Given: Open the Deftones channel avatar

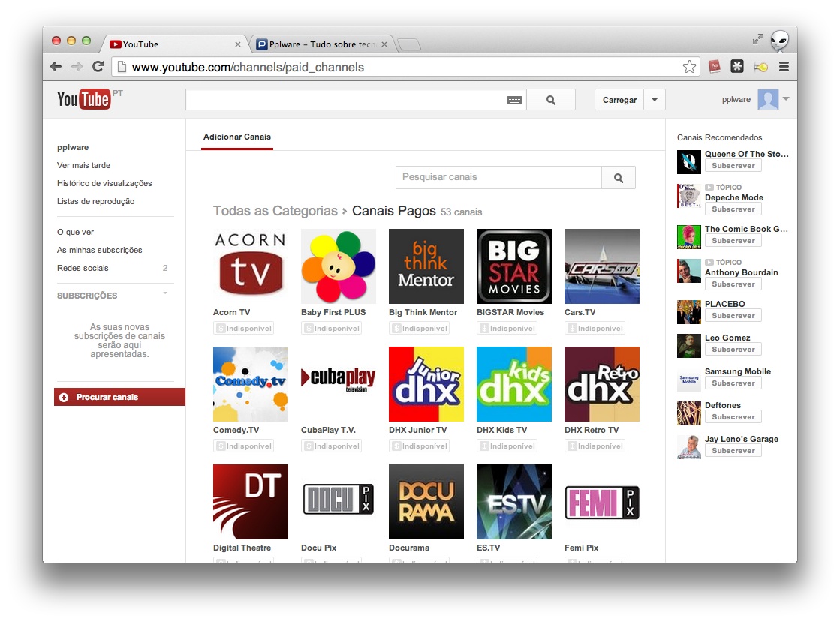Looking at the screenshot, I should tap(689, 413).
